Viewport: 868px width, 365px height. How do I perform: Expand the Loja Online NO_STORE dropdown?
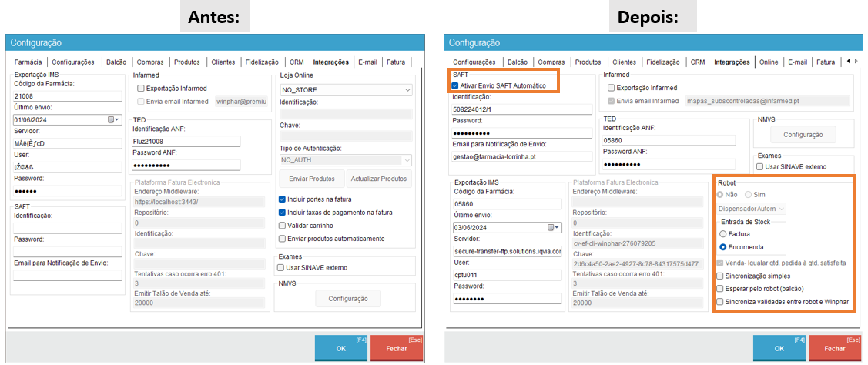click(x=407, y=90)
